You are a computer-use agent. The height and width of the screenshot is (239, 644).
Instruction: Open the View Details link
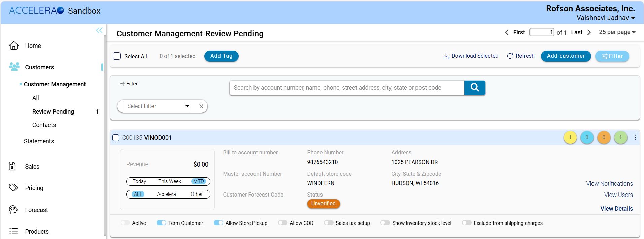click(616, 209)
